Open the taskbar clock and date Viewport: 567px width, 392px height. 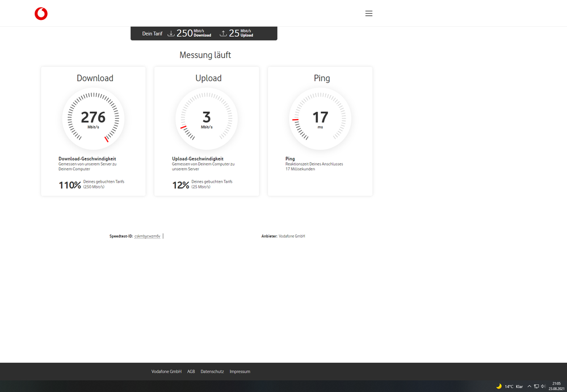[x=556, y=386]
